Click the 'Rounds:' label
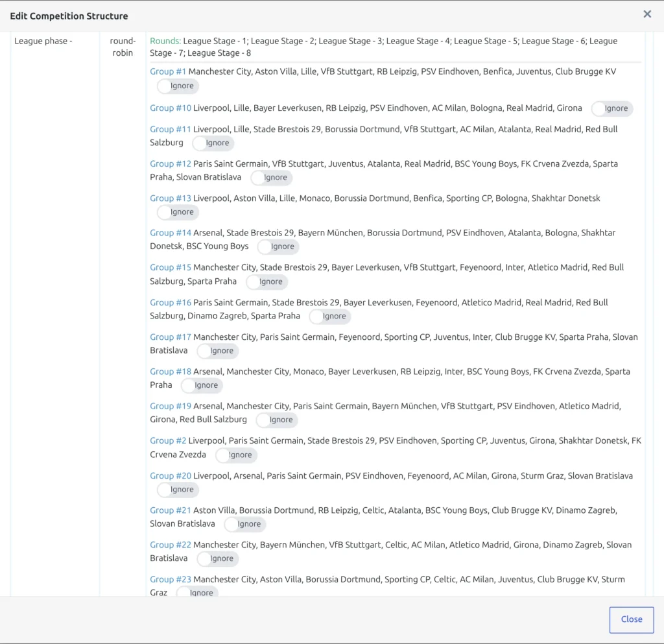This screenshot has height=644, width=664. click(165, 41)
